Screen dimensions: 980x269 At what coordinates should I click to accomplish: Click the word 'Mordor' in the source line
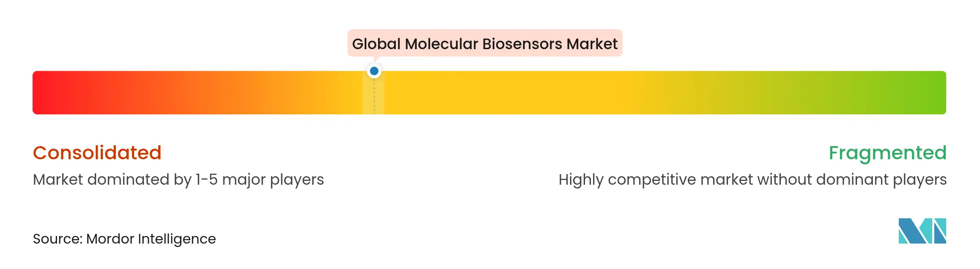110,239
